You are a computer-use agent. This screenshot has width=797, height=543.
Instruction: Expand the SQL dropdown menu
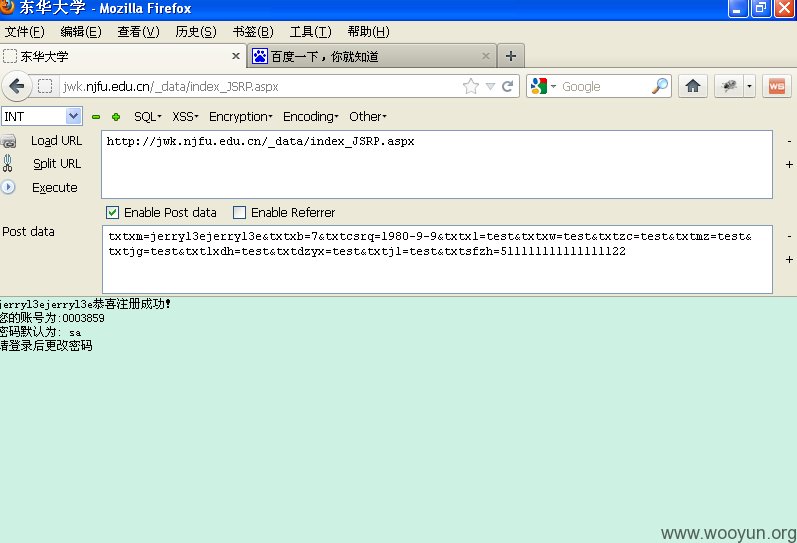click(x=147, y=117)
